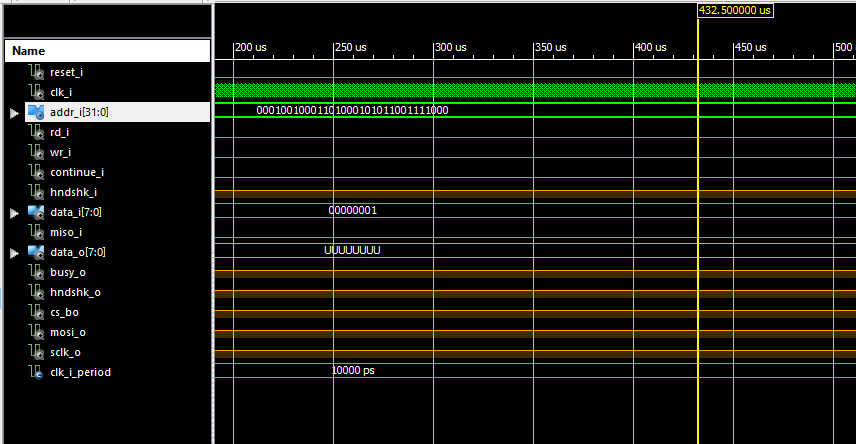Select the sclk_o signal name

(x=66, y=352)
